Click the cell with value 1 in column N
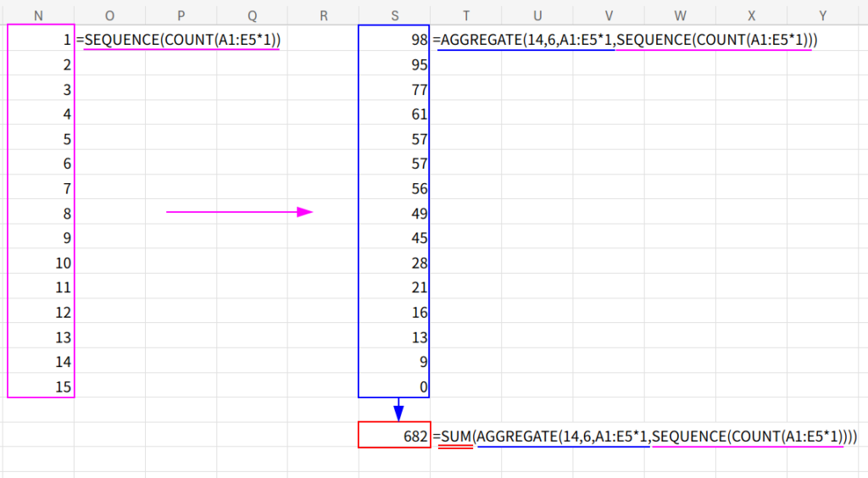Screen dimensions: 868x478 pos(41,40)
